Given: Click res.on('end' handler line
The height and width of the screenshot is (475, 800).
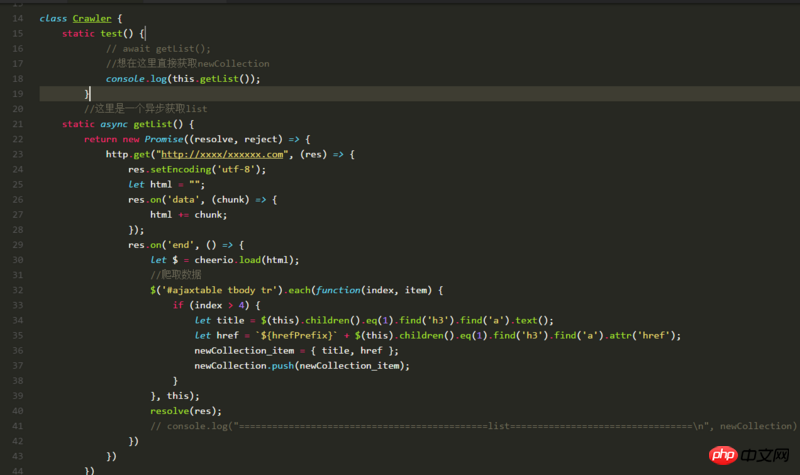Looking at the screenshot, I should [x=186, y=245].
